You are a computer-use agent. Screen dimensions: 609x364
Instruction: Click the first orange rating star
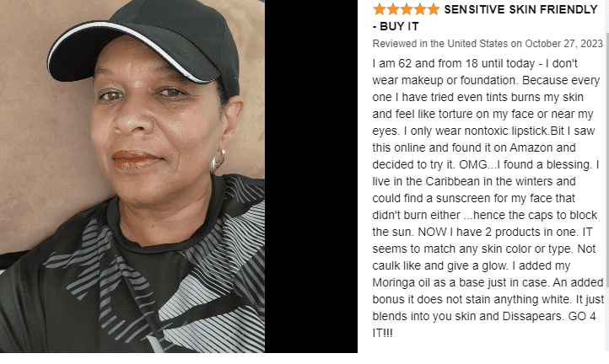coord(379,9)
